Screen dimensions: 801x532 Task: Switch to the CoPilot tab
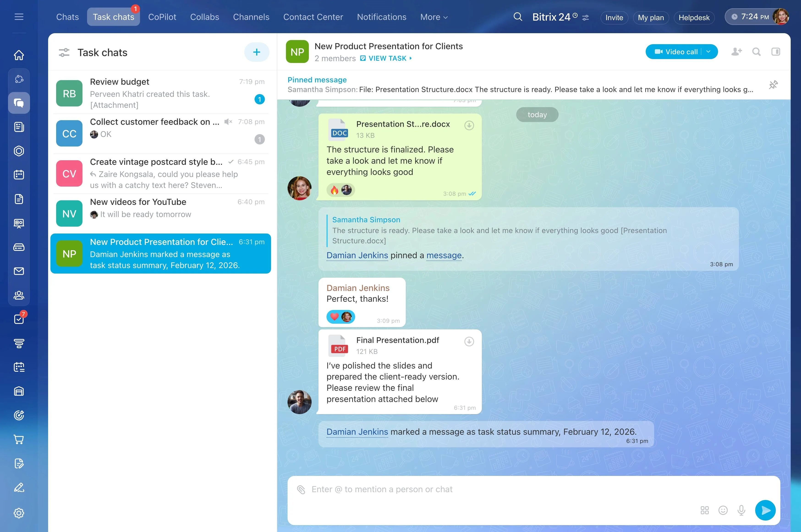pos(162,17)
